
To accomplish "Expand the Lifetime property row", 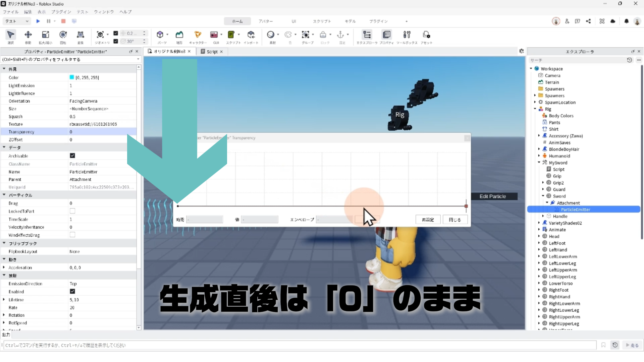I will pyautogui.click(x=4, y=300).
